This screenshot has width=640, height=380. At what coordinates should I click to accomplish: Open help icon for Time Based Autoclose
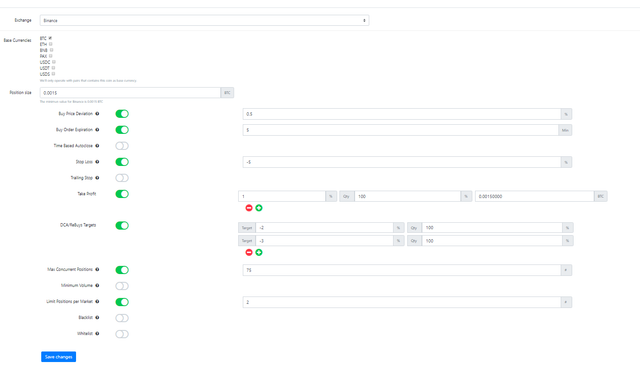tap(97, 146)
